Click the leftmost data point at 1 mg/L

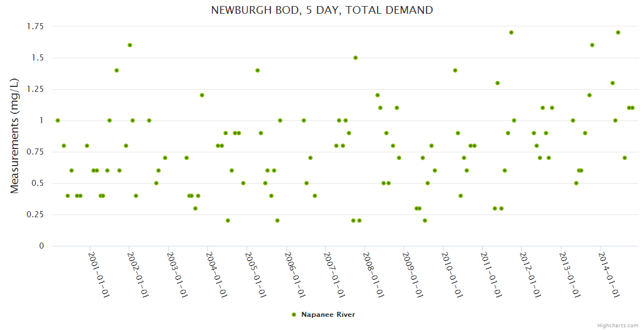(58, 120)
